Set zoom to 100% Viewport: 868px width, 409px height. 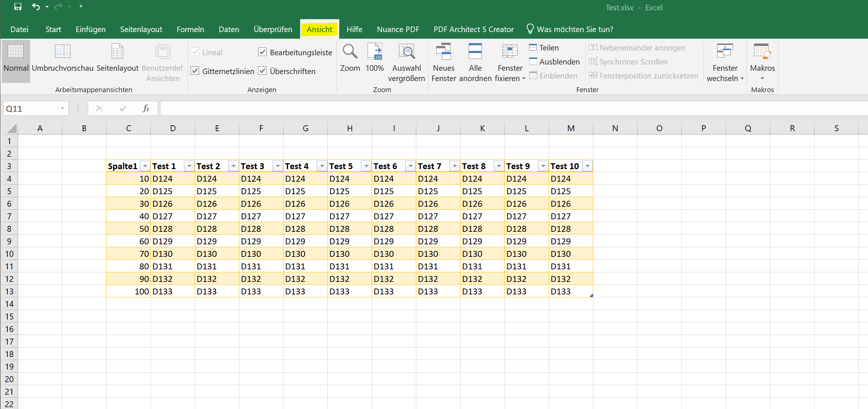(x=375, y=58)
